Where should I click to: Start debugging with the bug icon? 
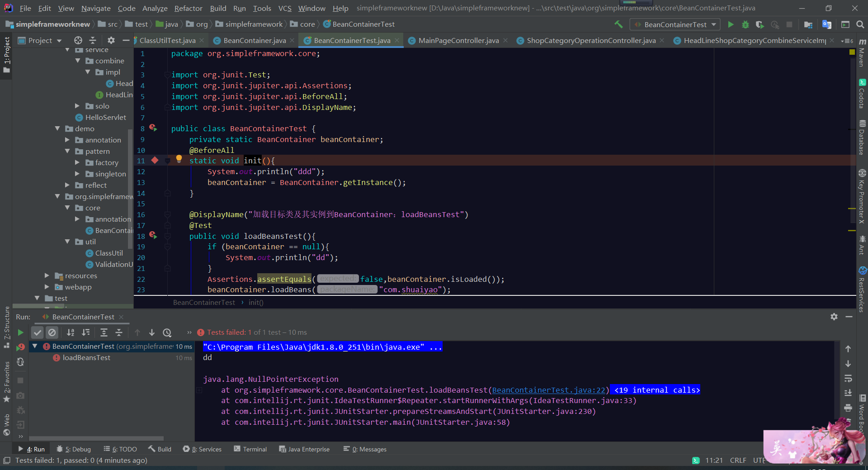tap(745, 24)
